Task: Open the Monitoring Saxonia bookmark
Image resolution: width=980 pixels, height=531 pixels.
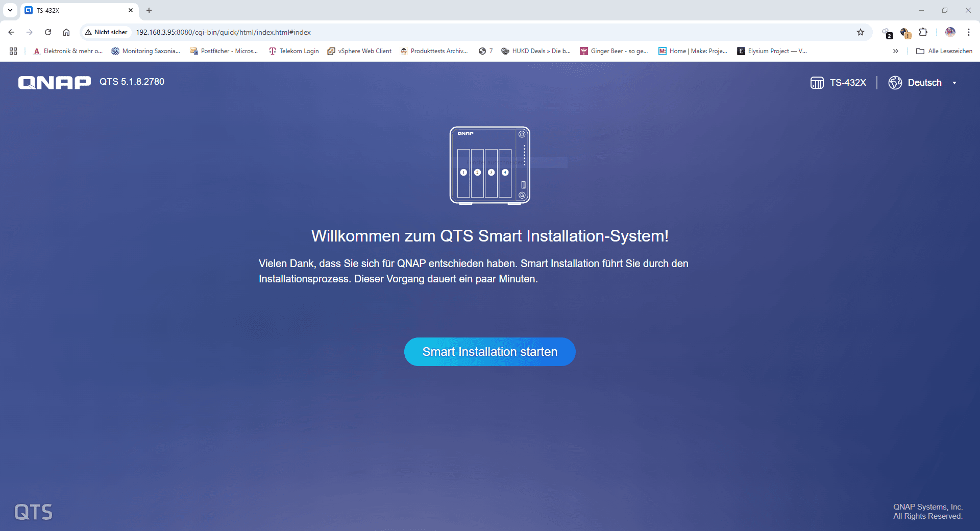Action: pyautogui.click(x=146, y=51)
